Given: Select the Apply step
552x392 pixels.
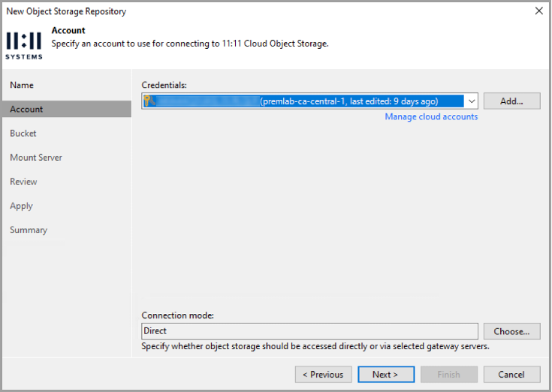Looking at the screenshot, I should click(22, 206).
